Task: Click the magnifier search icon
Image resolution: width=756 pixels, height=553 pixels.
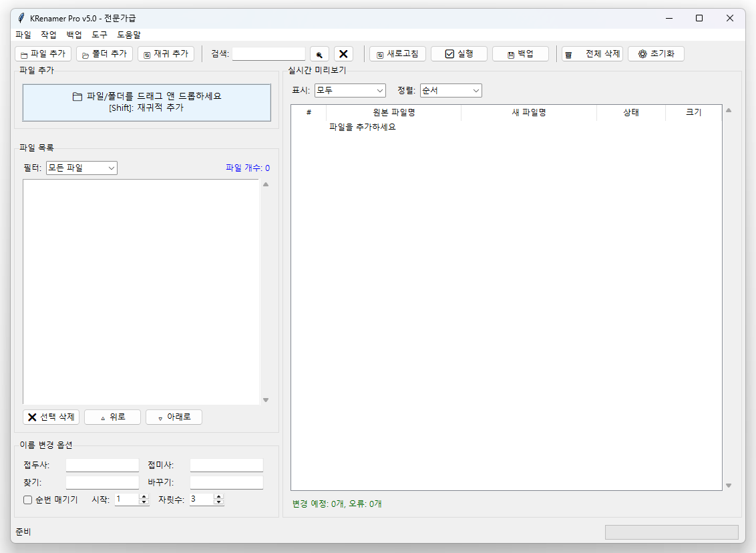Action: 319,53
